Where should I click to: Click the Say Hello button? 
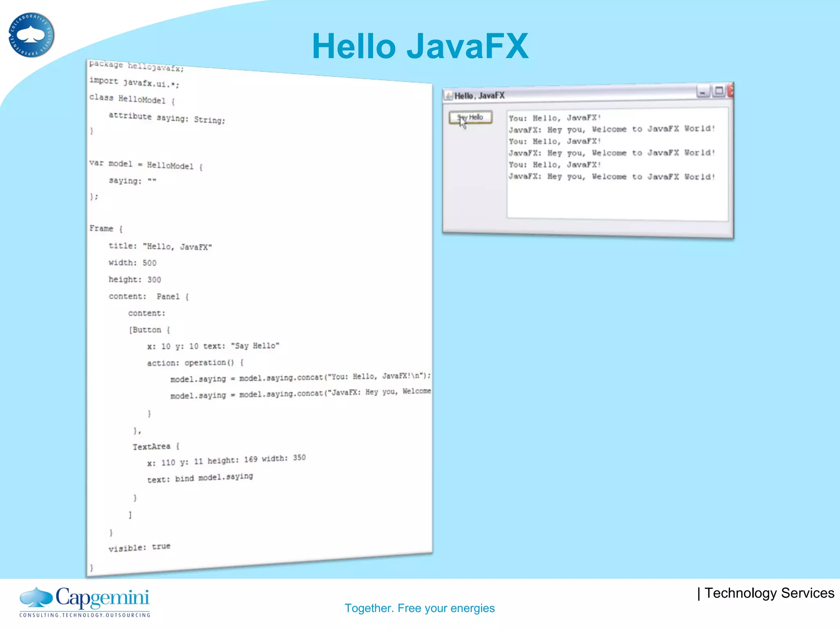click(470, 117)
